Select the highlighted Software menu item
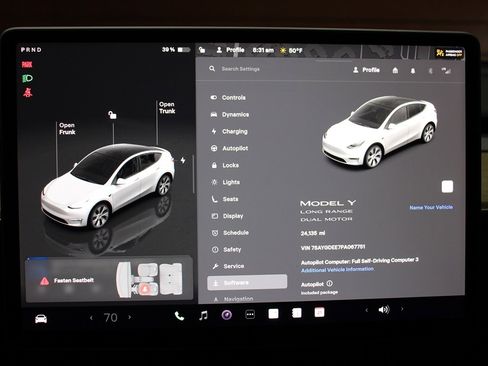488x366 pixels. tap(247, 283)
